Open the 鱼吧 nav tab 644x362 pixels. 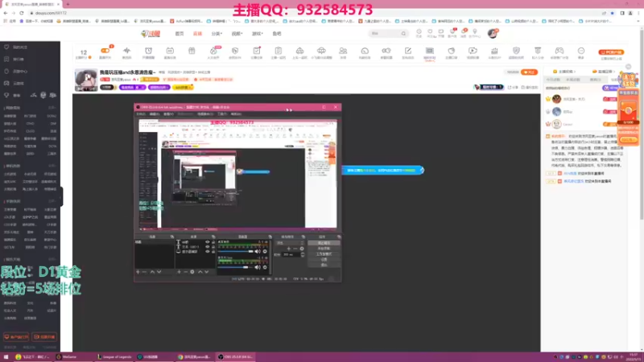click(277, 34)
